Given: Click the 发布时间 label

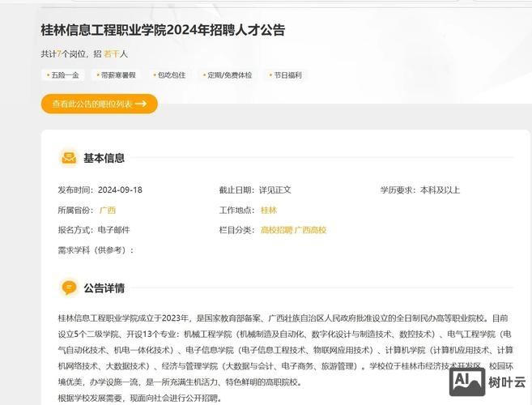Looking at the screenshot, I should pyautogui.click(x=75, y=190).
